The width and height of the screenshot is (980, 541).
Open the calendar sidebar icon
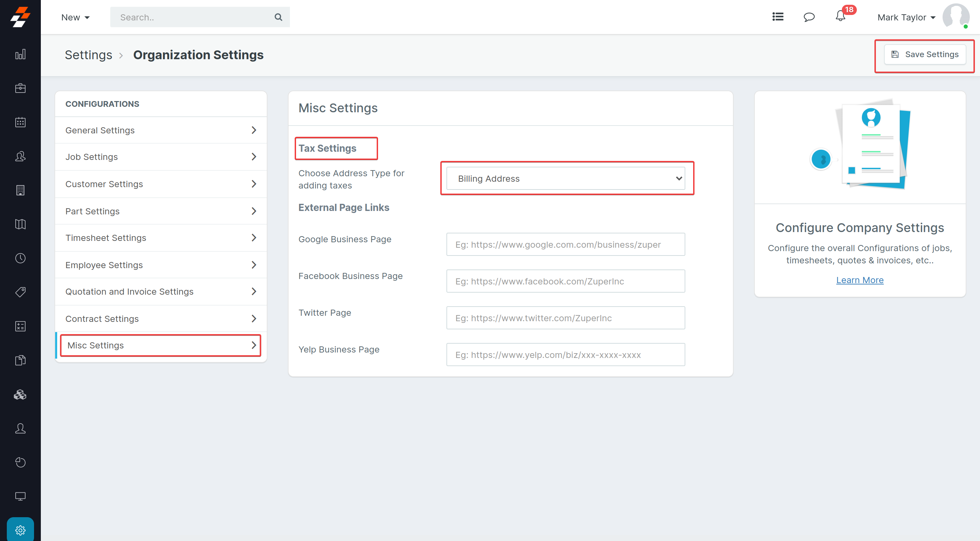[20, 122]
